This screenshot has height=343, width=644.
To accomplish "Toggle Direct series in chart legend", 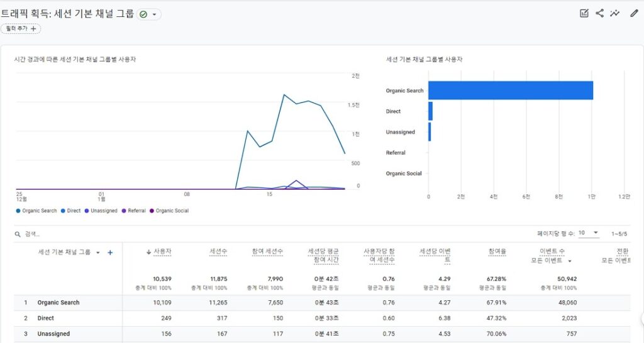I will 70,211.
